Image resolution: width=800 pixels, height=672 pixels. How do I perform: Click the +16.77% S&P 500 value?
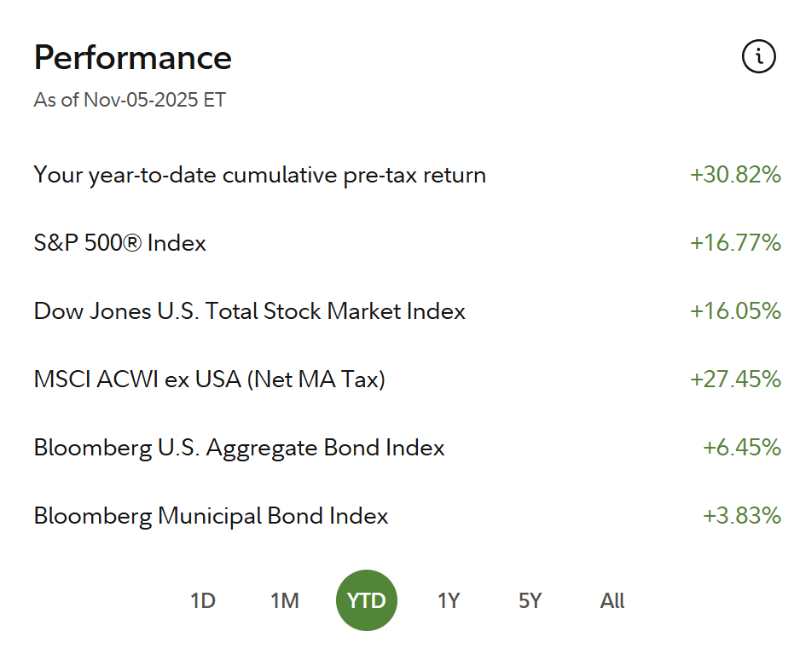pyautogui.click(x=735, y=243)
